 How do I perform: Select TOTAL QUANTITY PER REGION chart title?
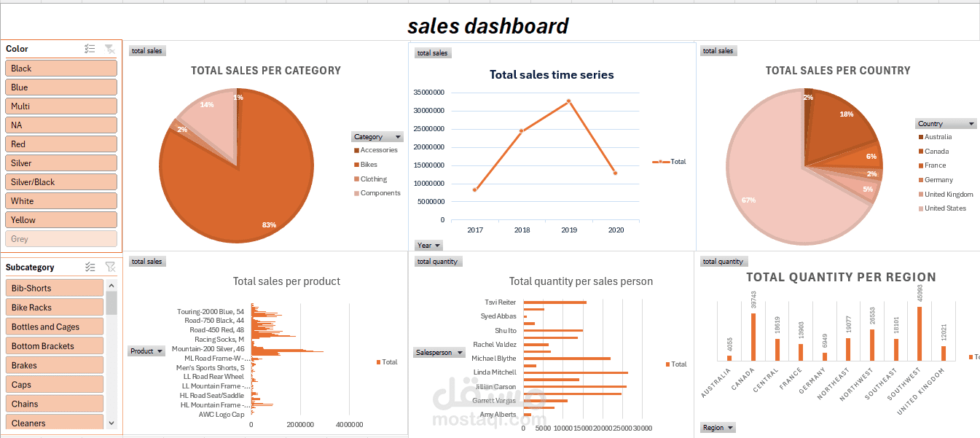841,277
